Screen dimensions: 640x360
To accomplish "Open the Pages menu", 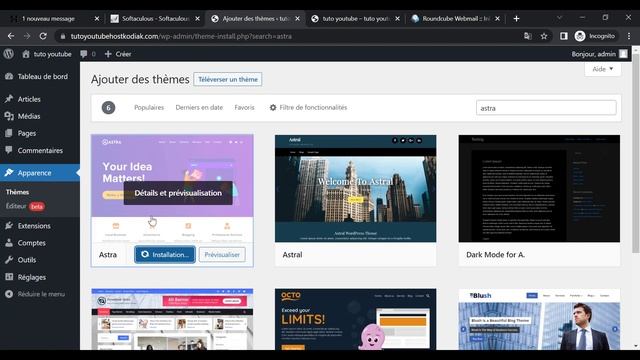I will click(40, 133).
